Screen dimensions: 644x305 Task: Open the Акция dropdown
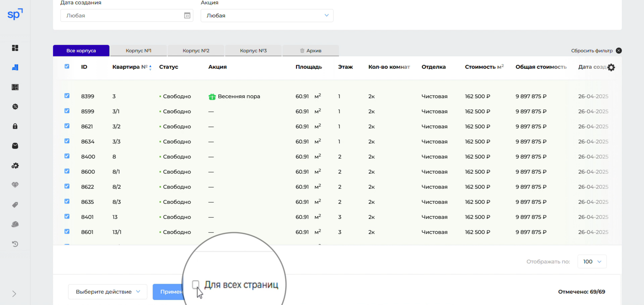[x=267, y=16]
